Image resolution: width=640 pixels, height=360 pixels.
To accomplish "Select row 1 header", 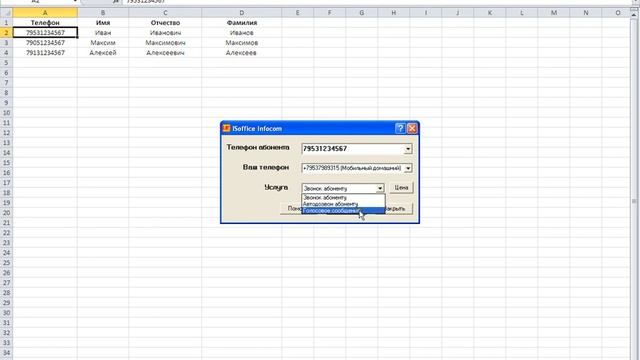I will pyautogui.click(x=6, y=22).
